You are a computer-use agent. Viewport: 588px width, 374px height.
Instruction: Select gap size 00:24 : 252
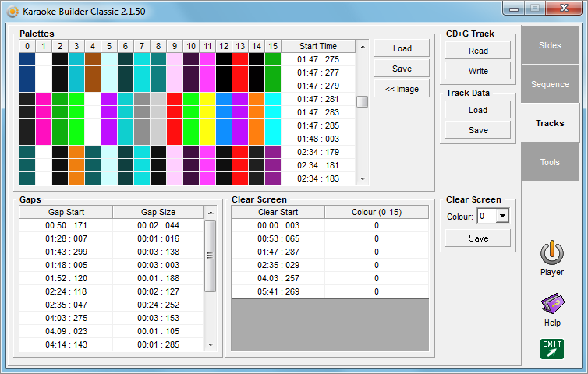(158, 305)
